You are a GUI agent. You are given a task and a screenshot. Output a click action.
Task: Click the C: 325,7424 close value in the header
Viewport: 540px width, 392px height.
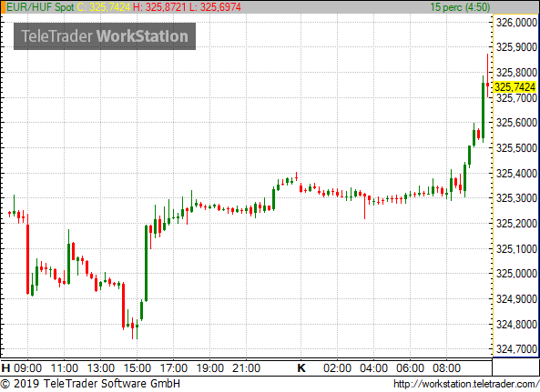point(104,7)
